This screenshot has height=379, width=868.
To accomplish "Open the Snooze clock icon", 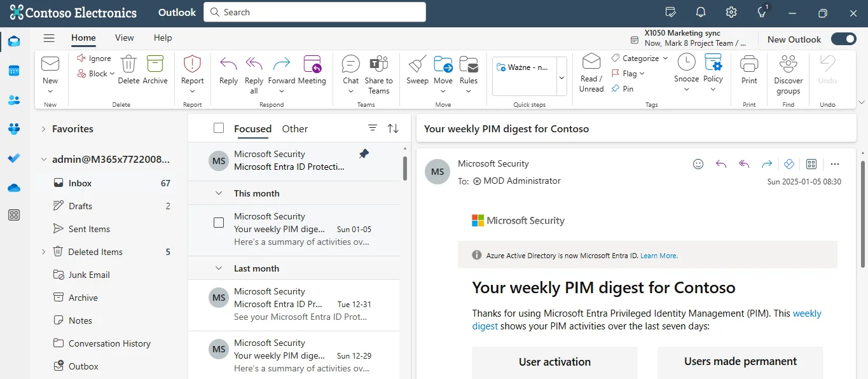I will point(686,63).
